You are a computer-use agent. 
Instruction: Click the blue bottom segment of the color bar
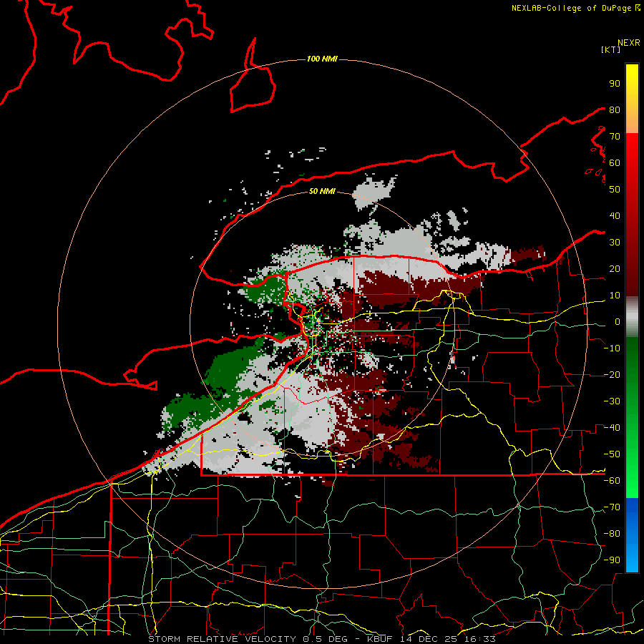(632, 535)
